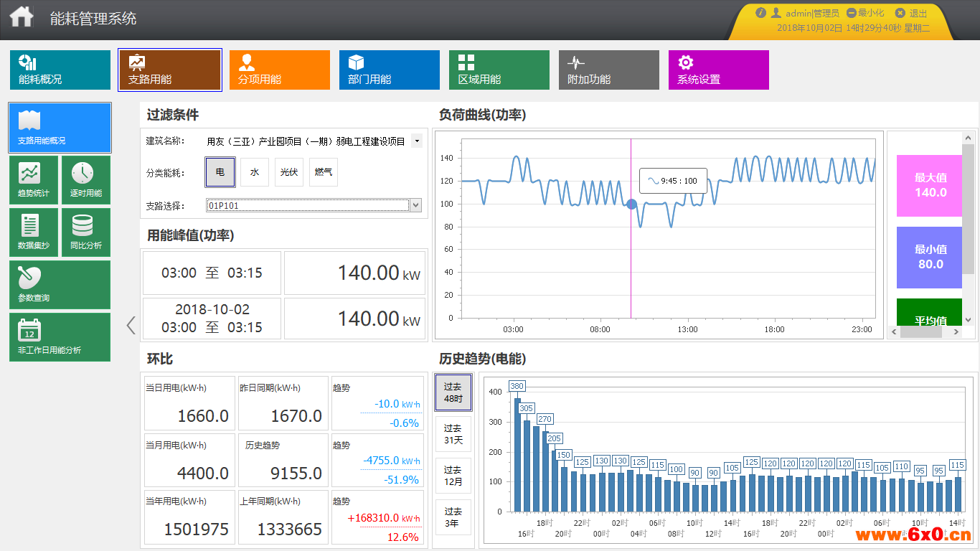The height and width of the screenshot is (551, 980).
Task: Open 部门用能 module tile
Action: point(390,70)
